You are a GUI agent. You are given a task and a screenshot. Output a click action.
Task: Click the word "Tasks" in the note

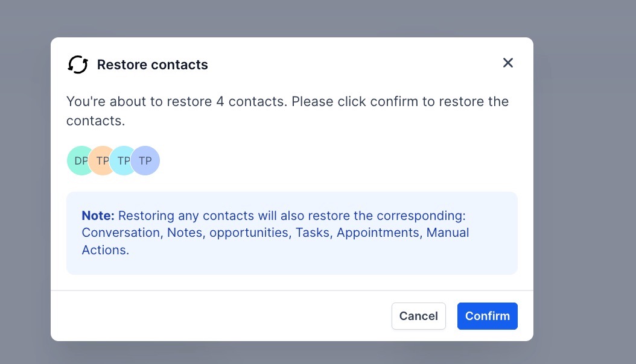click(x=312, y=233)
